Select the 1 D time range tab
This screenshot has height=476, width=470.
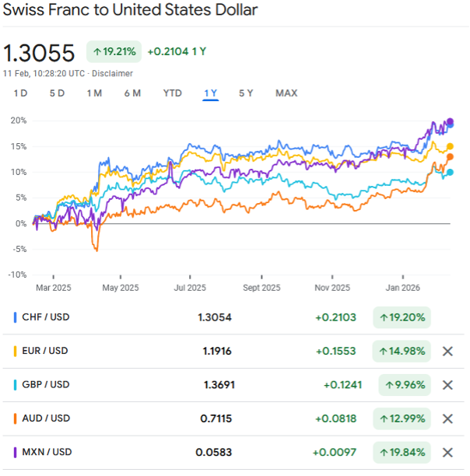(20, 93)
